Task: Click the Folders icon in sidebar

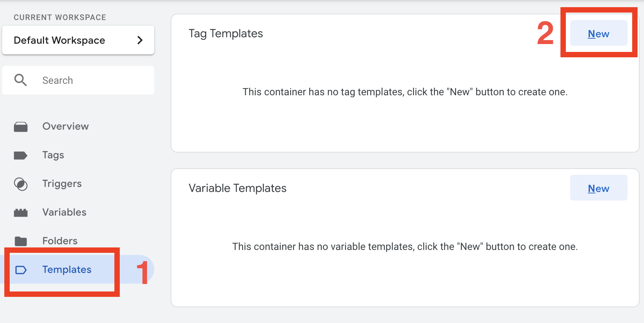Action: click(x=21, y=241)
